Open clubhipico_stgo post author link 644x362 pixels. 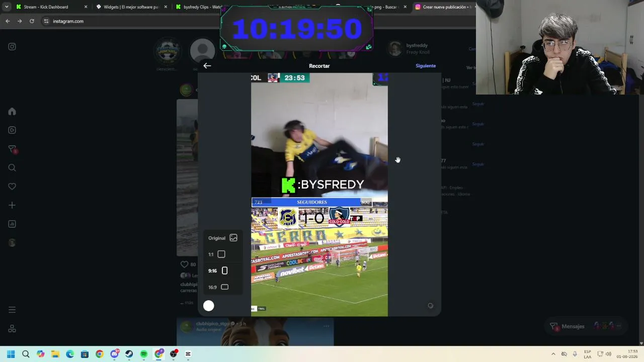tap(213, 324)
